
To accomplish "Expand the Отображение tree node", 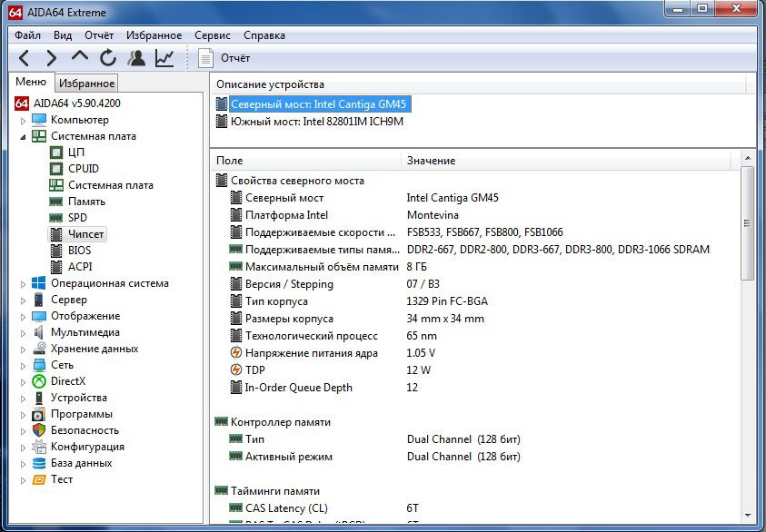I will (23, 317).
